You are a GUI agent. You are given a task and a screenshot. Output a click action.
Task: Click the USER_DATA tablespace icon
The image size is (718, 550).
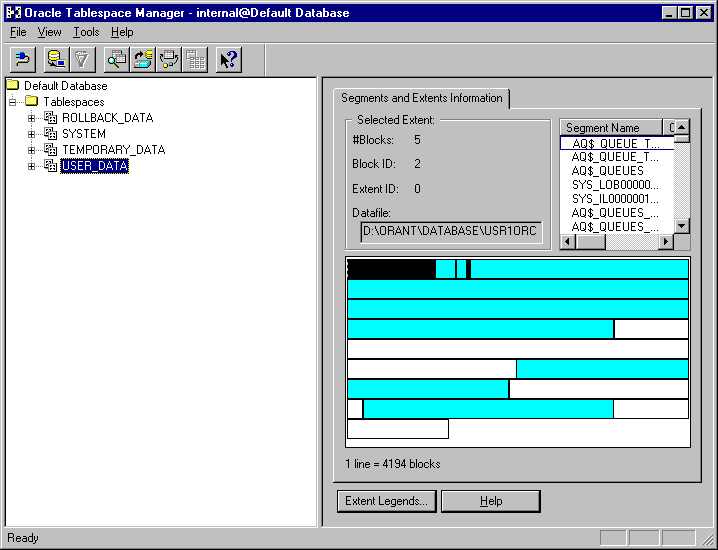click(x=51, y=165)
